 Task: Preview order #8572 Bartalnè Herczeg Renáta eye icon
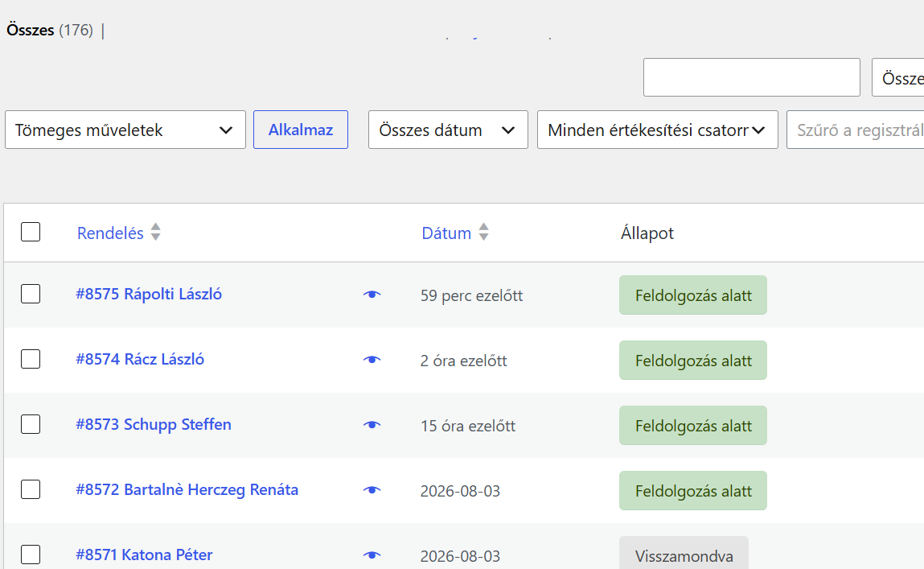[x=372, y=490]
